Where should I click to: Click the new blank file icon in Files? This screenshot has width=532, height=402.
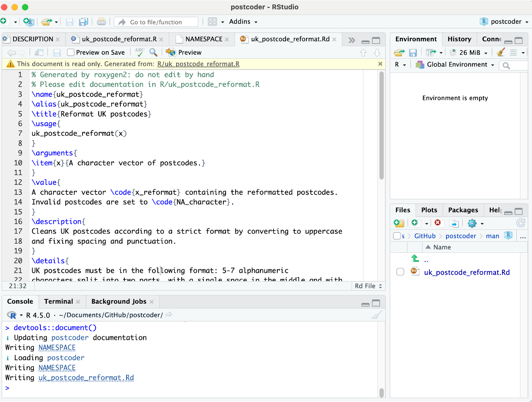coord(416,223)
